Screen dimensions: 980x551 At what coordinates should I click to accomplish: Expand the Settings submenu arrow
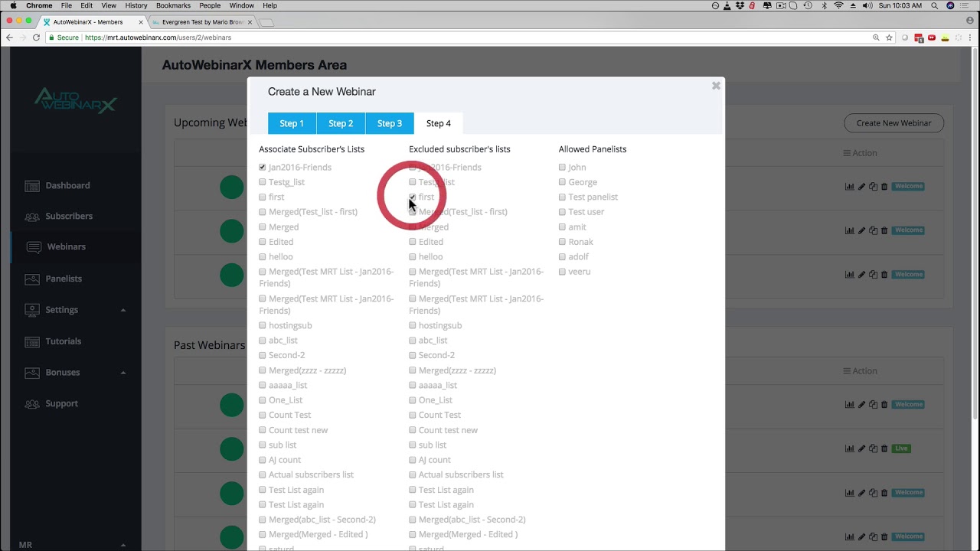click(123, 310)
